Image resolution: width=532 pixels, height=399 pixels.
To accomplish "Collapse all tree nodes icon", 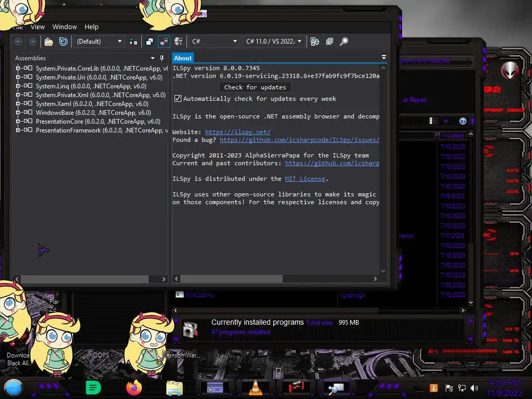I will click(329, 42).
